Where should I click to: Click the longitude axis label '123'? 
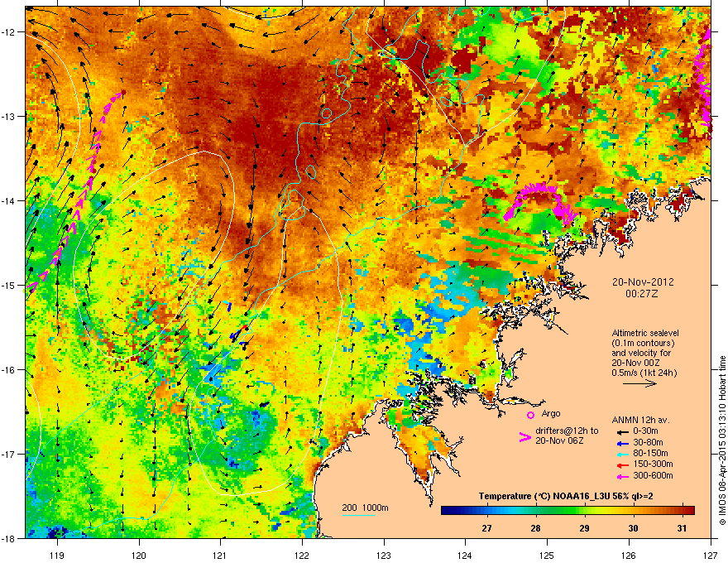(x=384, y=555)
